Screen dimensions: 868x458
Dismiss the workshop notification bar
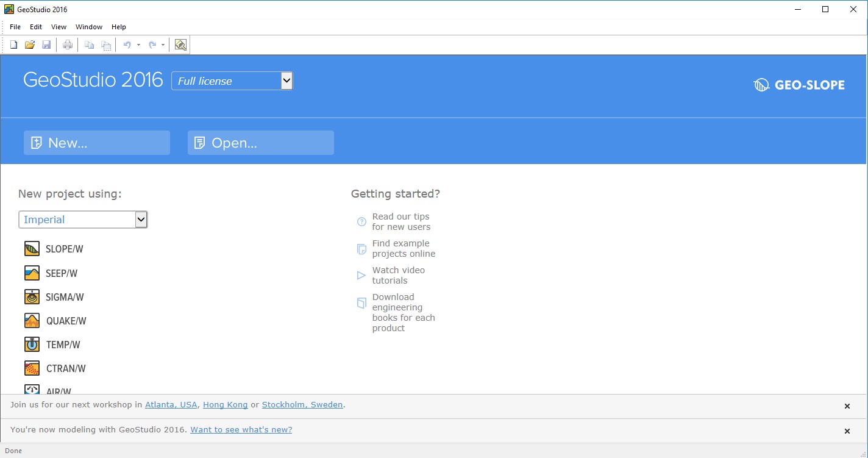pos(847,406)
